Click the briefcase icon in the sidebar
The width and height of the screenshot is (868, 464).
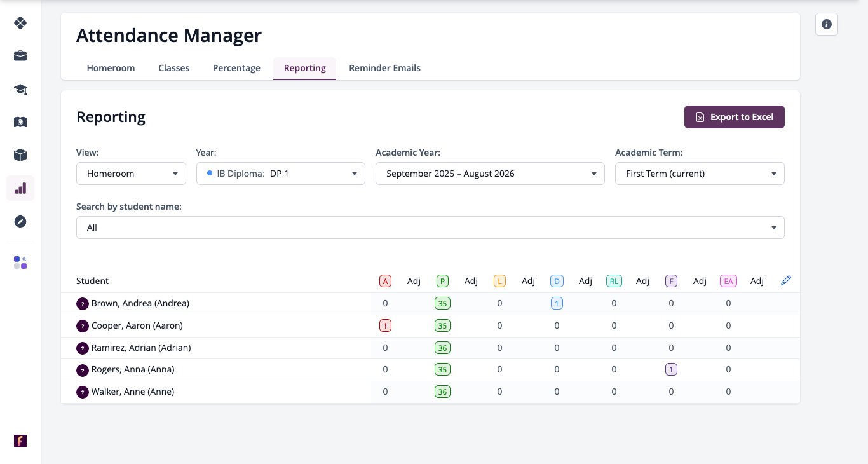point(20,56)
